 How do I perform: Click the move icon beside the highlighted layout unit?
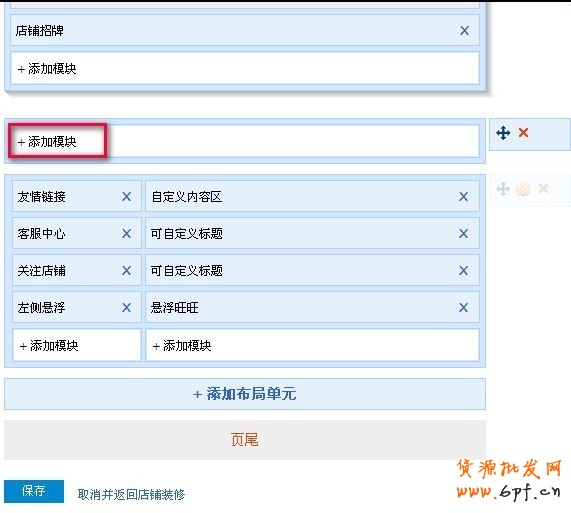(x=503, y=133)
